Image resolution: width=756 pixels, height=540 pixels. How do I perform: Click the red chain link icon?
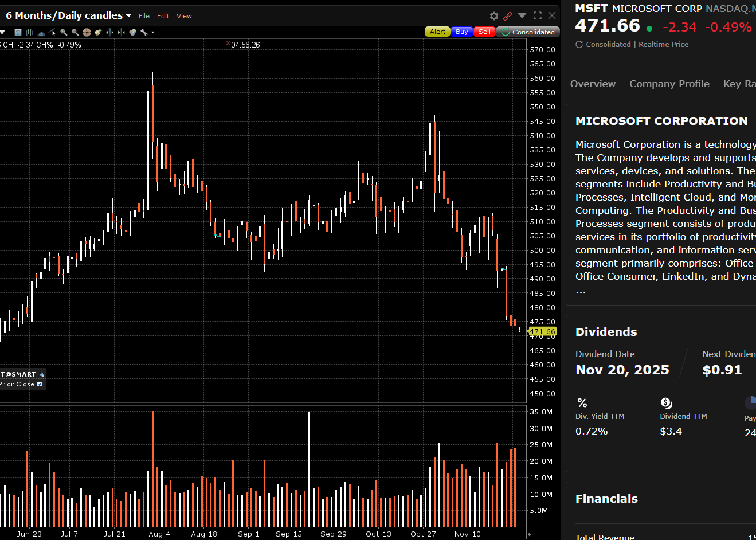(x=507, y=16)
